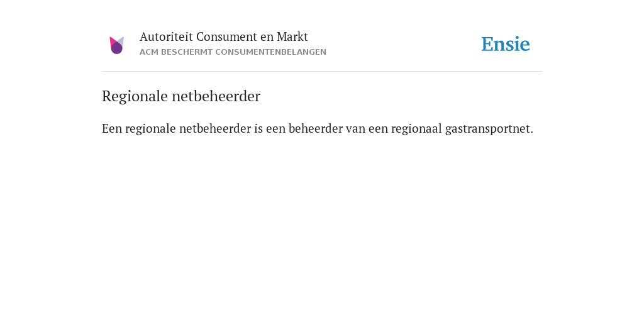Click the word Markt in the title

point(292,36)
